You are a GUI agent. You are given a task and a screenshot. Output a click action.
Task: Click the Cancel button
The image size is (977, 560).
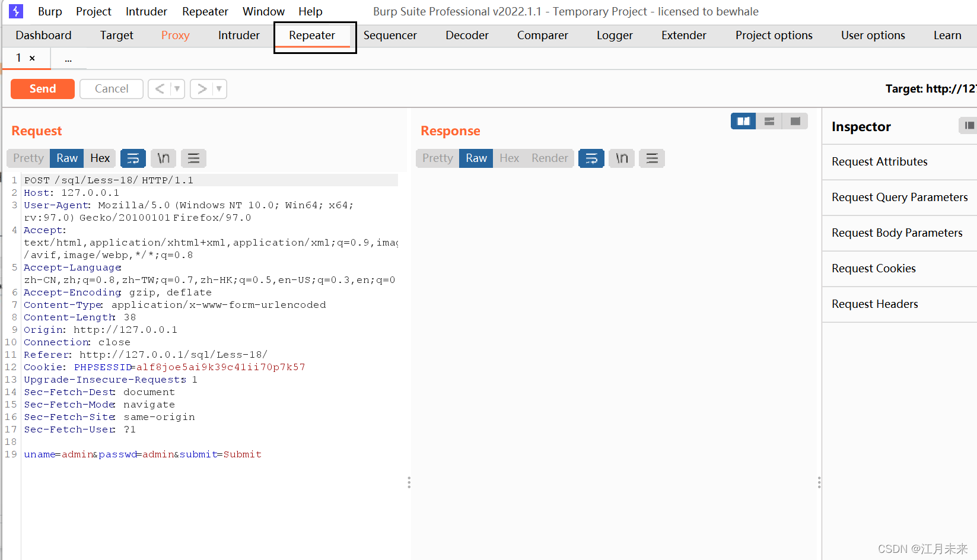pos(112,89)
